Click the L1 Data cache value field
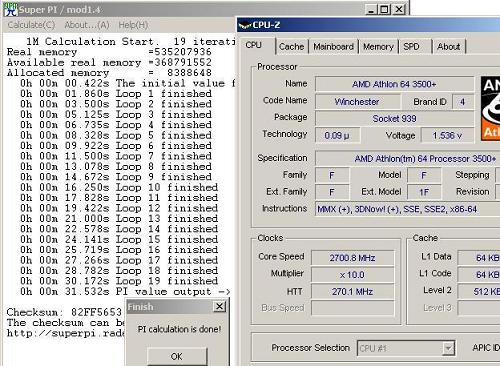Screen dimensions: 500x366 point(479,258)
